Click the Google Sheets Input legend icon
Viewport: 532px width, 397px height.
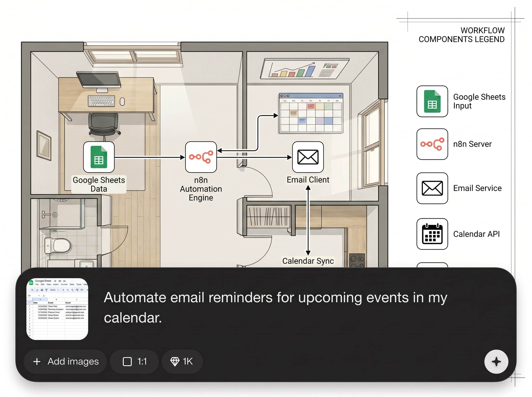tap(432, 101)
